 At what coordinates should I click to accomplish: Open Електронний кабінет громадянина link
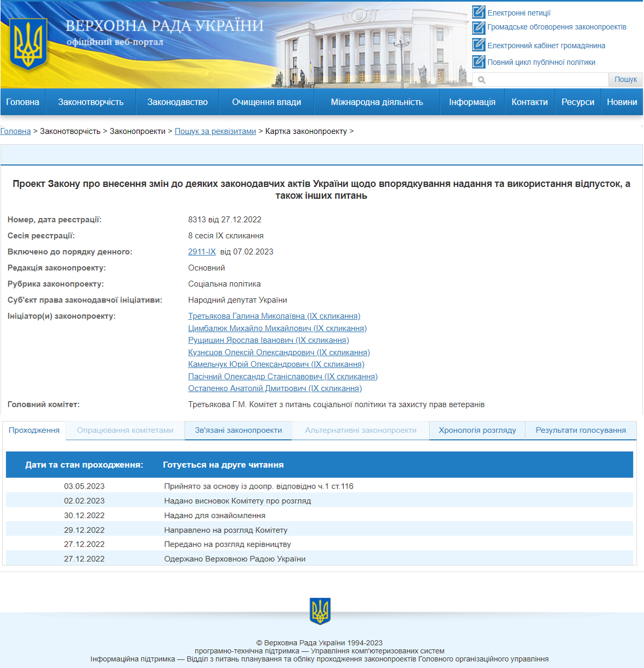(546, 46)
